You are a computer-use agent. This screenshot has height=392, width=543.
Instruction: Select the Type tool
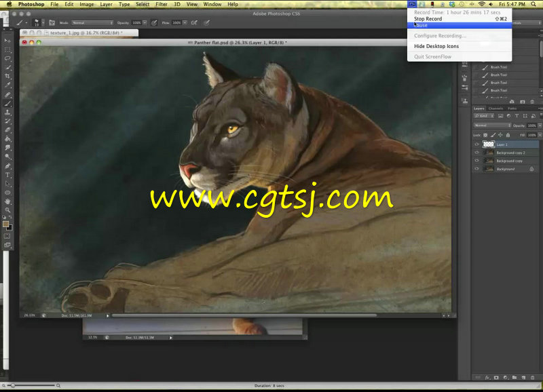click(7, 175)
